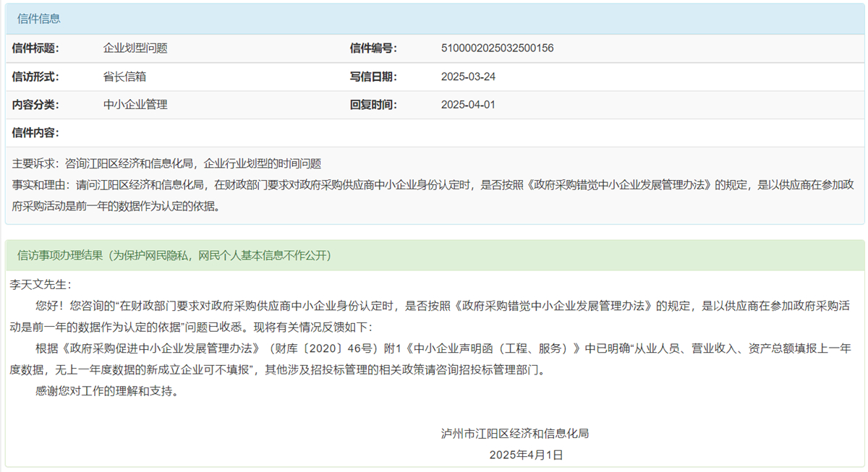Click the 信访事项办理结果 green header
Image resolution: width=868 pixels, height=472 pixels.
click(174, 256)
